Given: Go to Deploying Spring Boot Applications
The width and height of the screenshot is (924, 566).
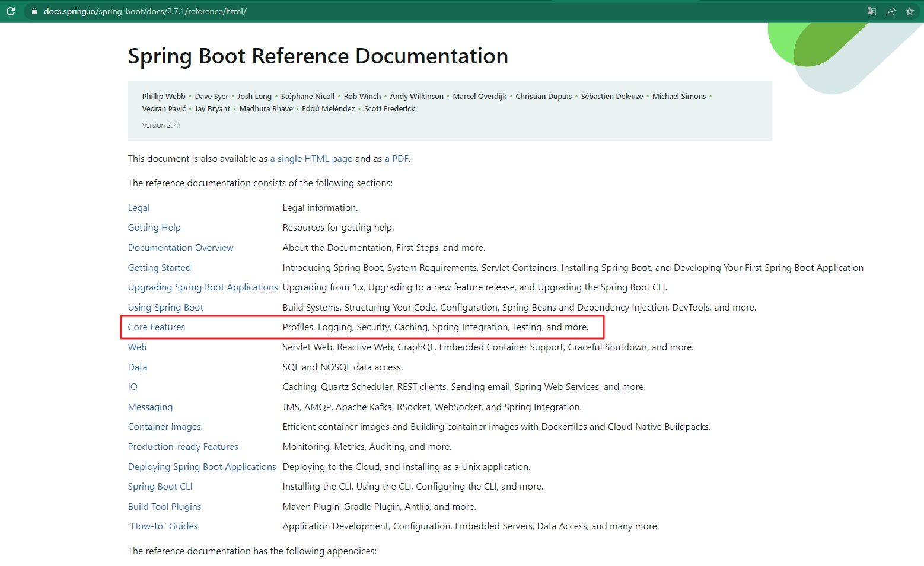Looking at the screenshot, I should click(x=202, y=467).
